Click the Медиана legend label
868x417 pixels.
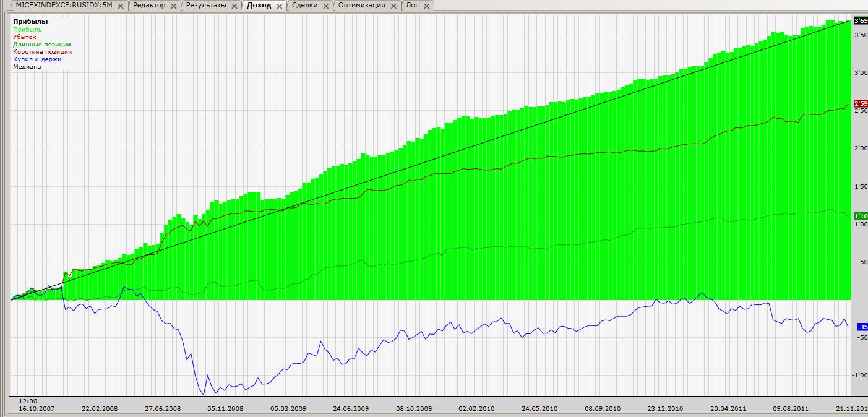27,67
